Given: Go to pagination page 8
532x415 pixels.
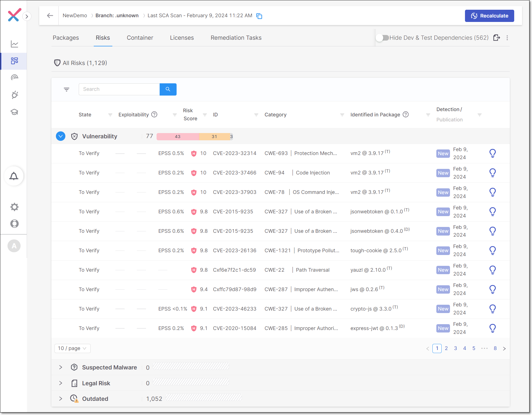Looking at the screenshot, I should pyautogui.click(x=495, y=348).
